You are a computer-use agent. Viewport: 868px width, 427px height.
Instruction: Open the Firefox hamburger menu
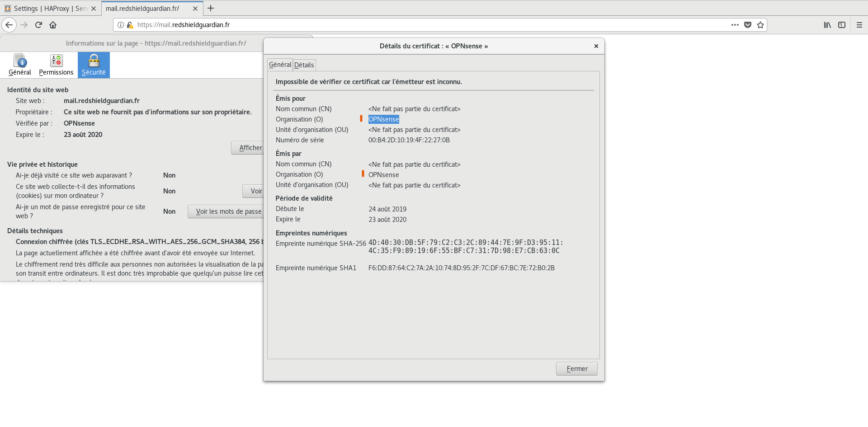[859, 25]
